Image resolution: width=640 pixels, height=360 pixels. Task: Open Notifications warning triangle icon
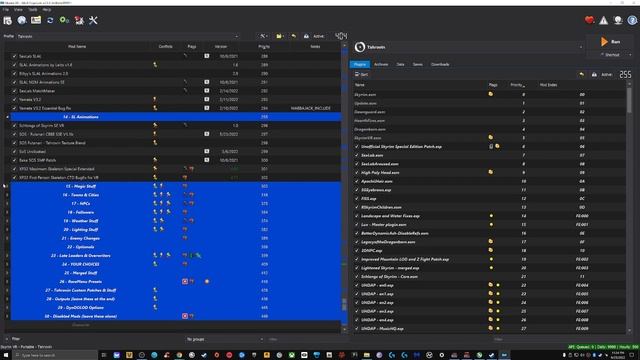603,20
